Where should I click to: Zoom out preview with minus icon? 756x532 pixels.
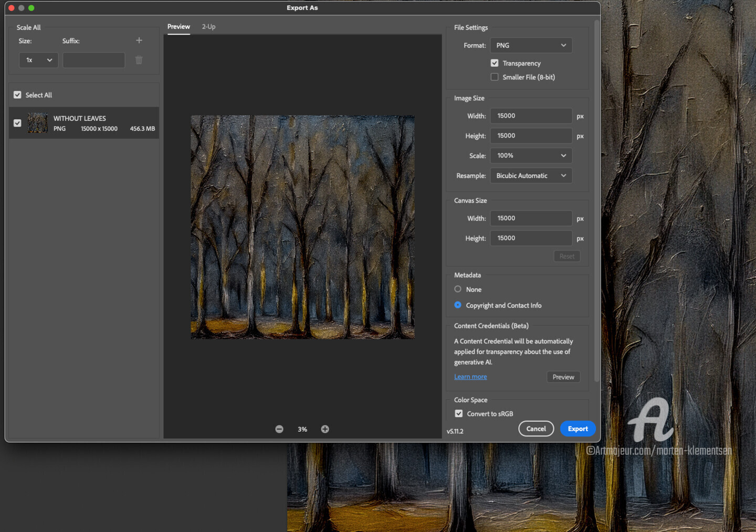[x=279, y=429]
